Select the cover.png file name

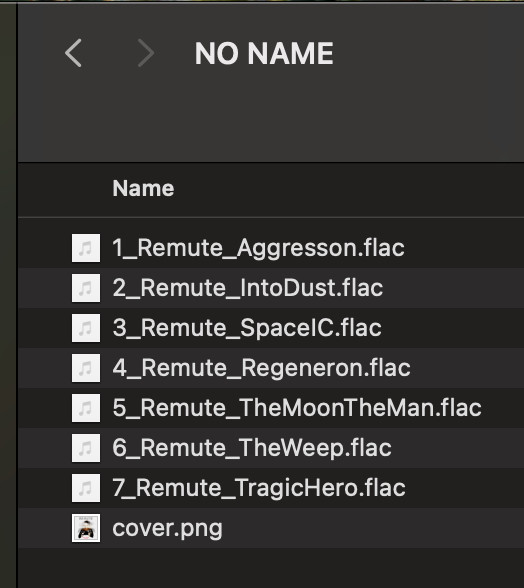pos(167,529)
